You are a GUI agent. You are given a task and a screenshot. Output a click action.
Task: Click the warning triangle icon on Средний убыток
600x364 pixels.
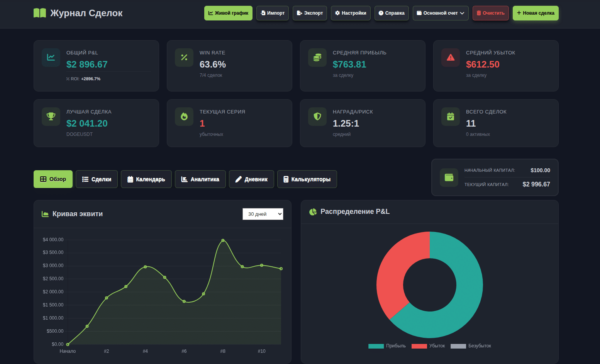pyautogui.click(x=451, y=58)
